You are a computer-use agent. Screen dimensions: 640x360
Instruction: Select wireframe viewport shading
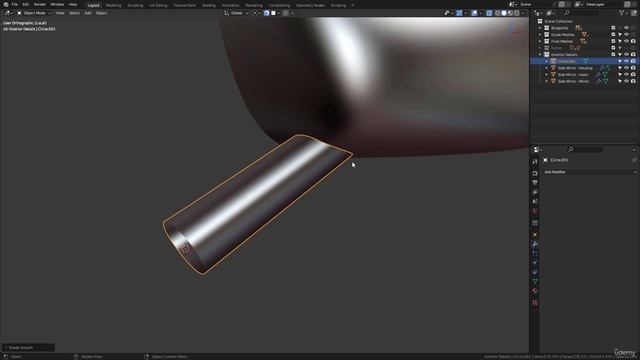498,13
